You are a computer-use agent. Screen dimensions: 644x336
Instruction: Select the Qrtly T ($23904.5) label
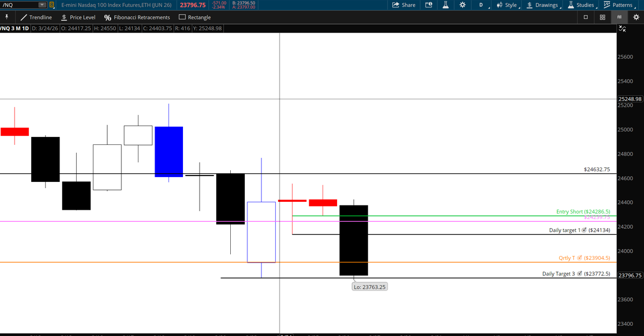(584, 258)
